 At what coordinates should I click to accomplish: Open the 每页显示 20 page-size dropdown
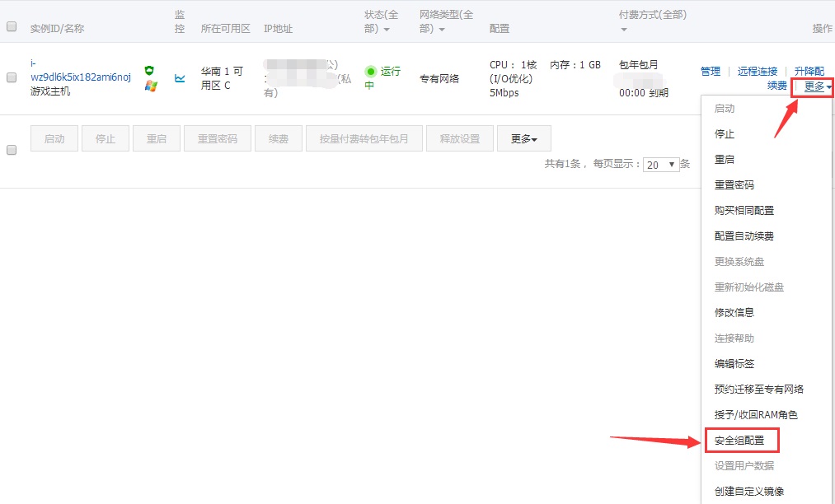pyautogui.click(x=661, y=165)
